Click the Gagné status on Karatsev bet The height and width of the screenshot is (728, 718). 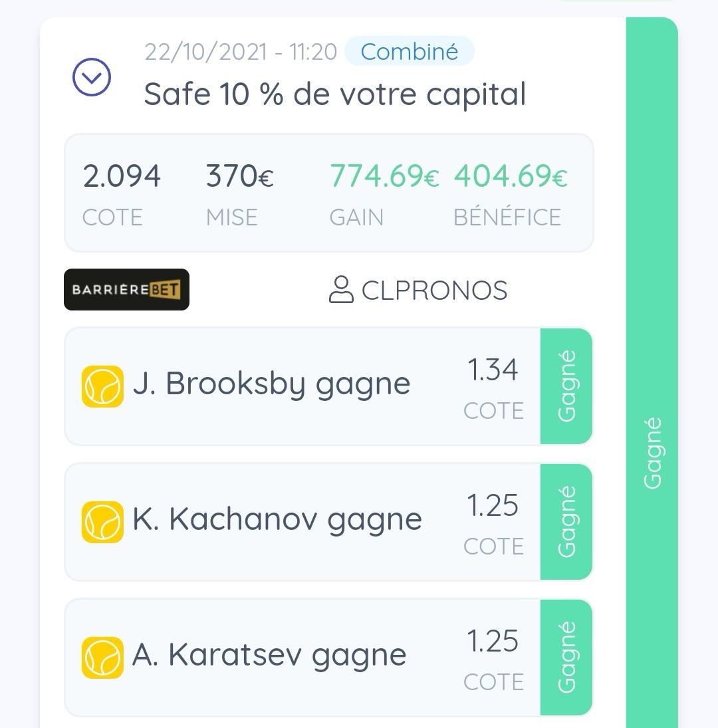pos(566,658)
